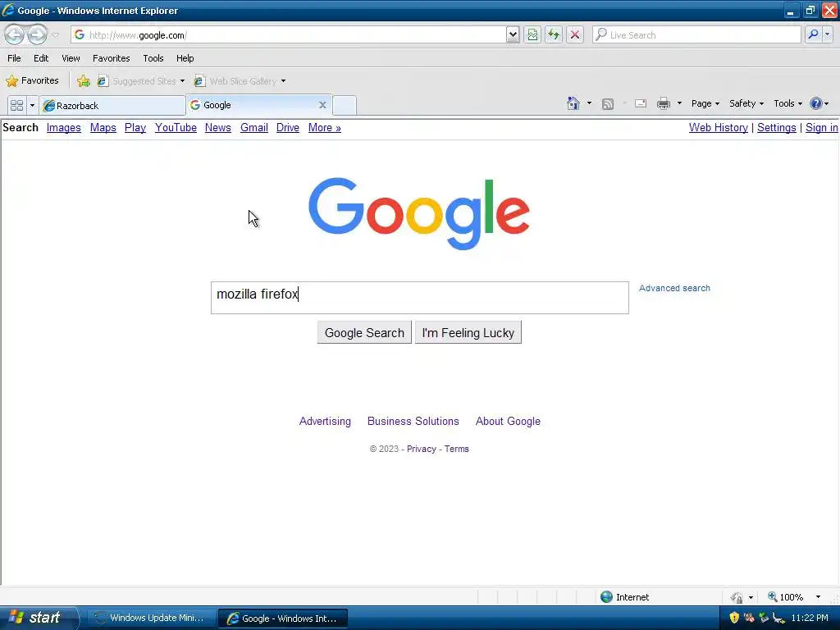840x630 pixels.
Task: Click the Security Center shield tray icon
Action: [x=734, y=618]
